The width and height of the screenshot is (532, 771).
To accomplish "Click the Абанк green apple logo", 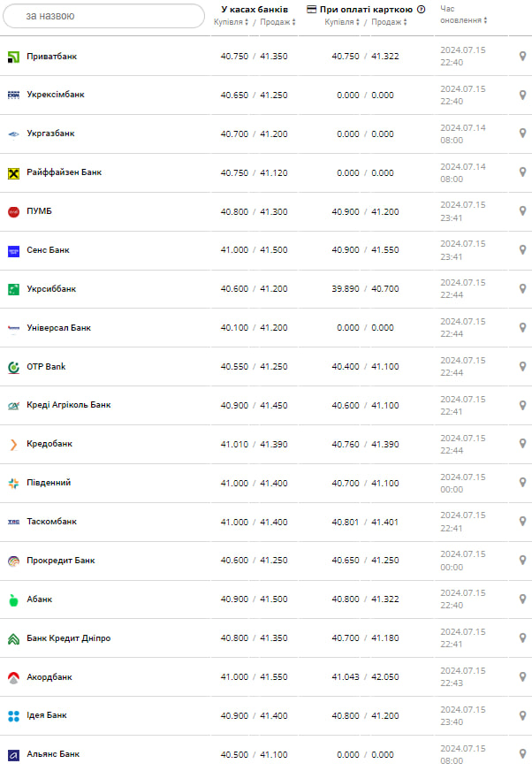I will pyautogui.click(x=13, y=599).
